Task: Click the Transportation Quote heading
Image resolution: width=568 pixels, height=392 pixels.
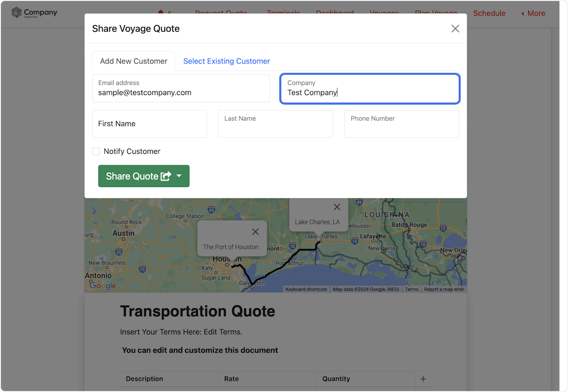Action: 197,311
